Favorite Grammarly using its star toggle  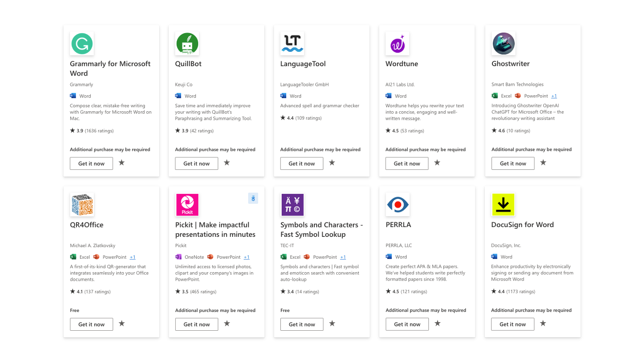(121, 163)
